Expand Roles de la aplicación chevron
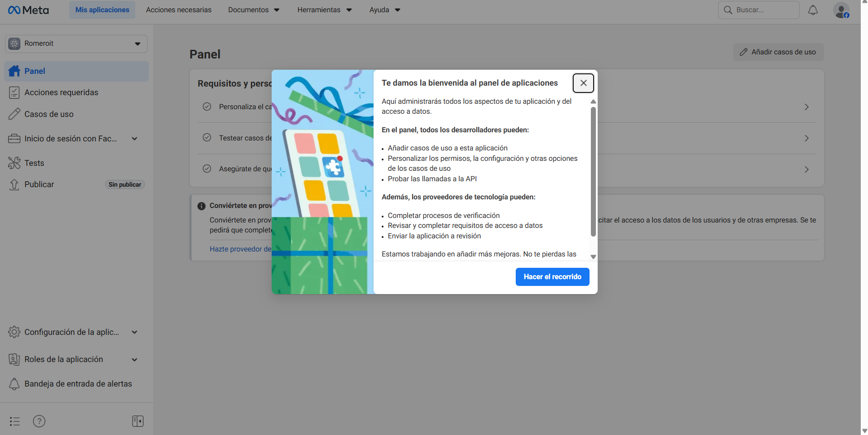 pyautogui.click(x=134, y=360)
